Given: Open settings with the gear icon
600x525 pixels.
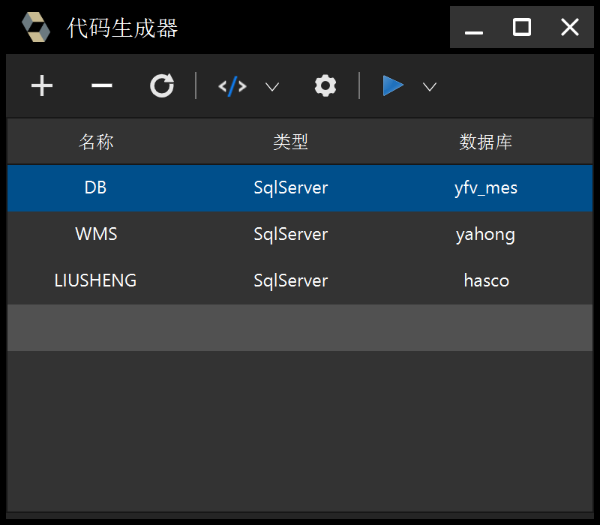Looking at the screenshot, I should coord(325,86).
